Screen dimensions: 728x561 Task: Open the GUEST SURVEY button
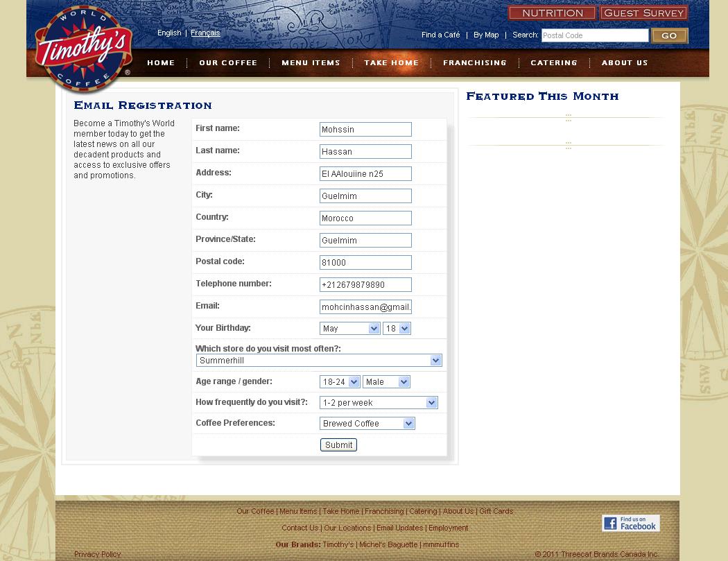(643, 13)
